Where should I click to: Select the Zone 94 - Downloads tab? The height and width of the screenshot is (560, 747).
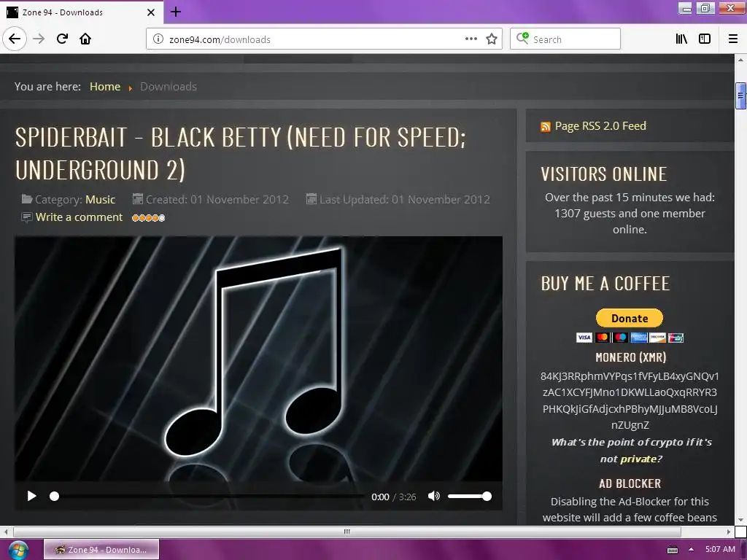[81, 12]
